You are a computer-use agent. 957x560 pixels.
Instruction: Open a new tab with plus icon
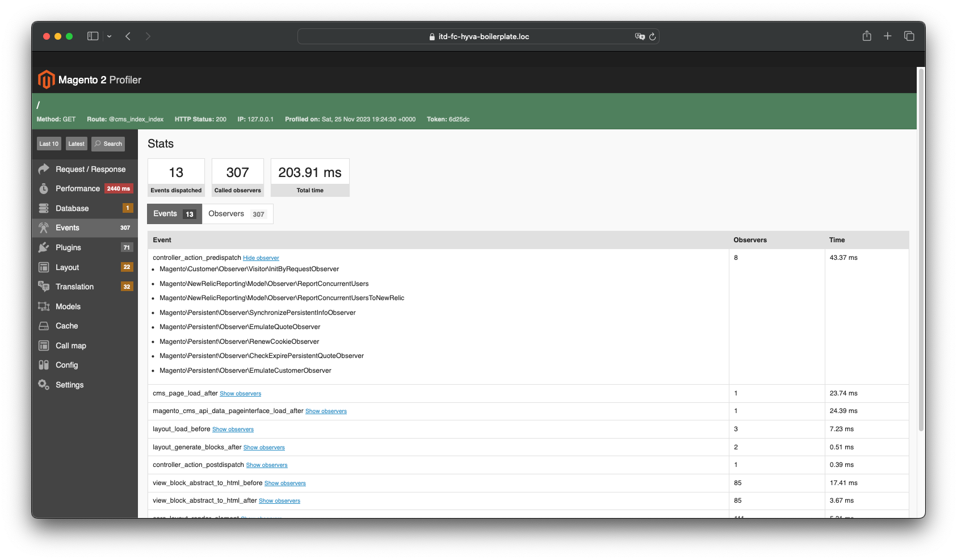(x=888, y=36)
